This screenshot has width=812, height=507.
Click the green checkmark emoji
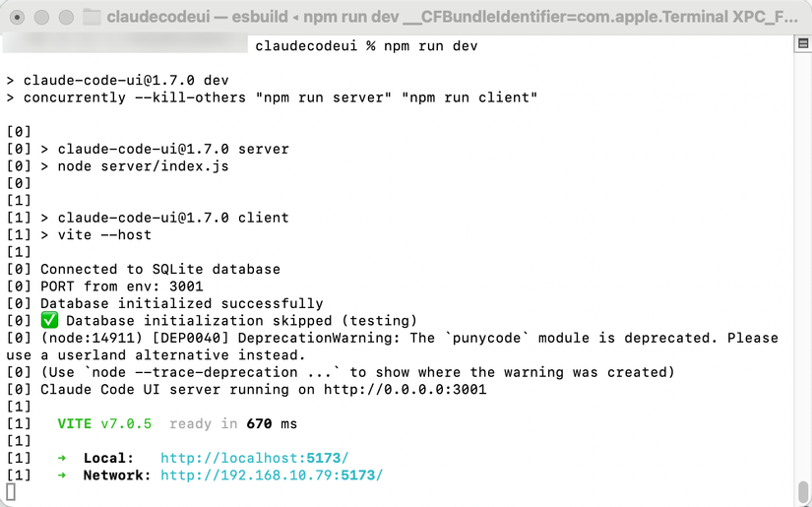click(49, 320)
